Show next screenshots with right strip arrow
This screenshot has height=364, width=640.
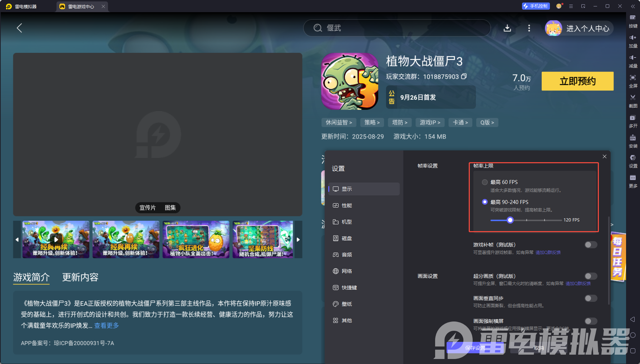pos(298,239)
